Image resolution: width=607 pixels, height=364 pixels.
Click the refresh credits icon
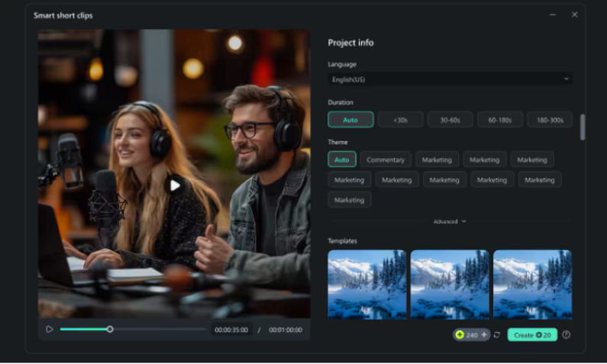(497, 335)
